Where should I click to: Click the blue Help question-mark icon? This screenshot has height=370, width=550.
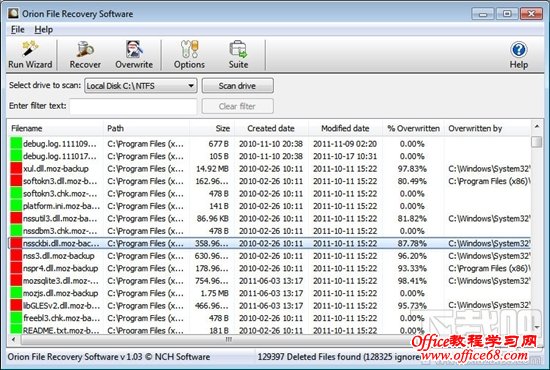tap(518, 49)
